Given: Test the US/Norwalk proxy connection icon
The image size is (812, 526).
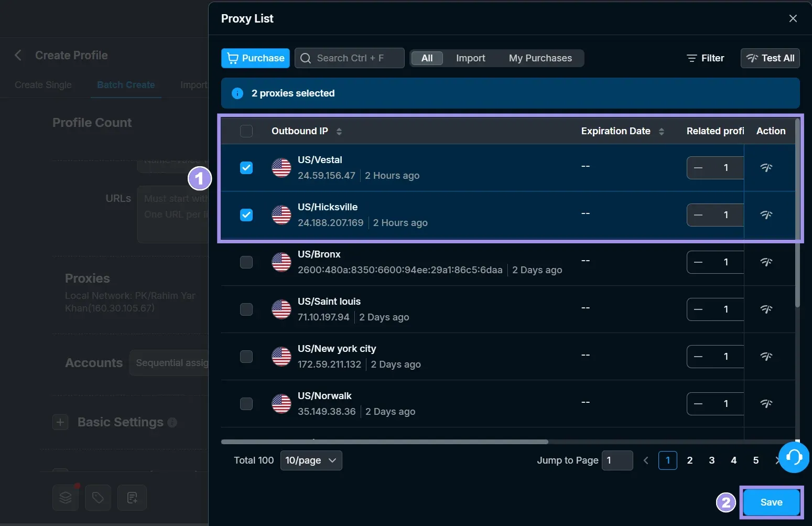Looking at the screenshot, I should pyautogui.click(x=766, y=404).
